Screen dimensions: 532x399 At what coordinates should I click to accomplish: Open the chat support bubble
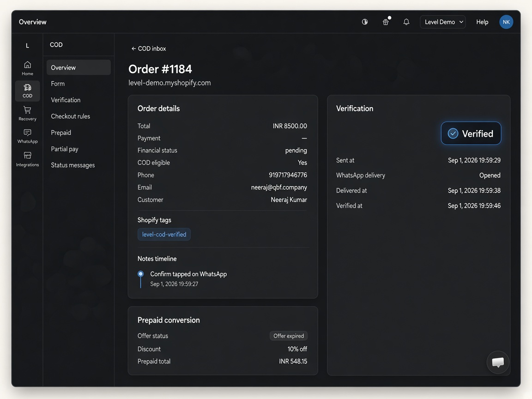[498, 362]
